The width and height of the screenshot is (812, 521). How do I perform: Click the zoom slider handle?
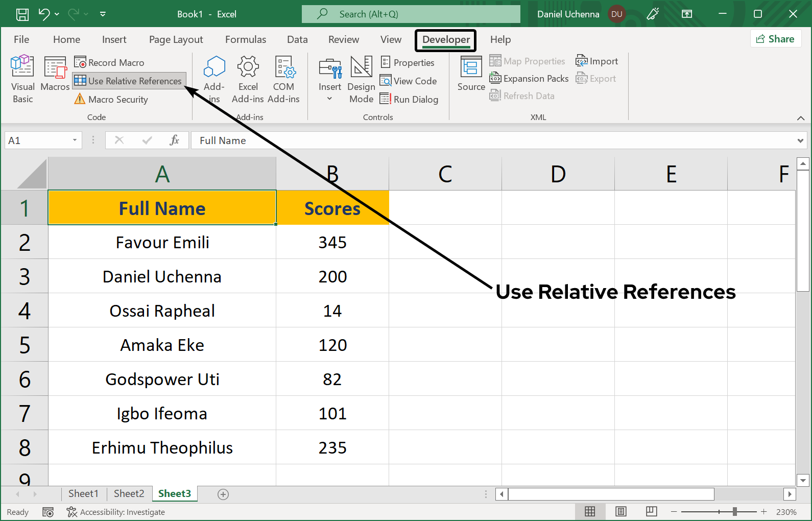coord(734,512)
